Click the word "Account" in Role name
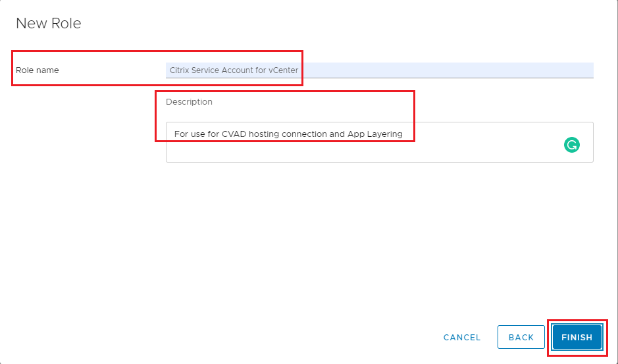The image size is (618, 364). [x=240, y=70]
